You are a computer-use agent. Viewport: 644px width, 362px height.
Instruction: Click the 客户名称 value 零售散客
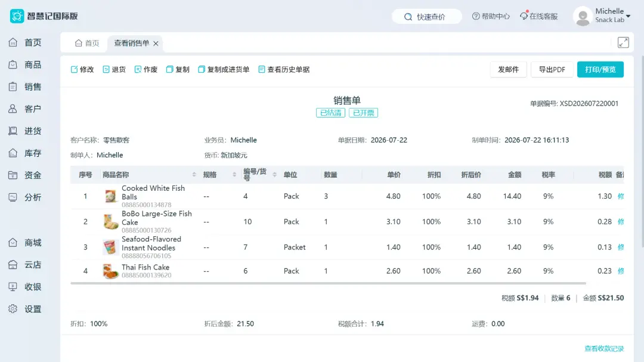click(x=116, y=140)
